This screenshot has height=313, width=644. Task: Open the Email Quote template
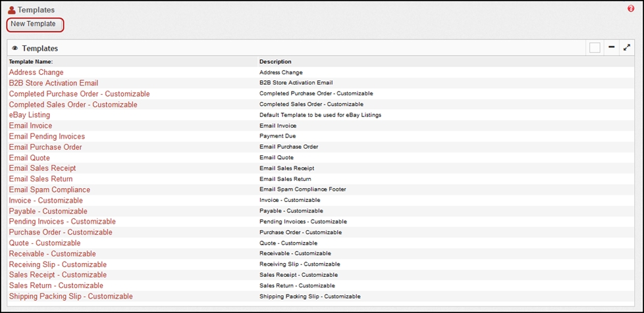[30, 158]
